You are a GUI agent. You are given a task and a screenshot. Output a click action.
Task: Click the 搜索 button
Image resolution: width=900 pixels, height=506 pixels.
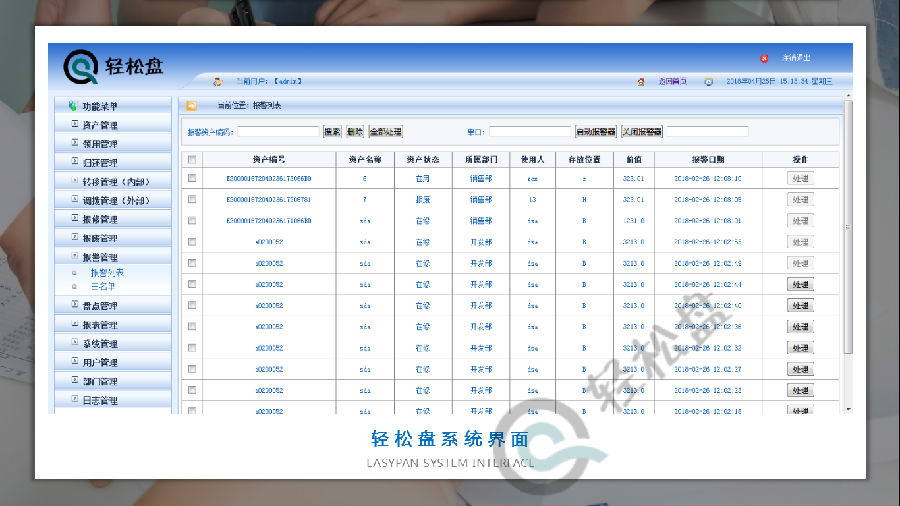click(332, 132)
